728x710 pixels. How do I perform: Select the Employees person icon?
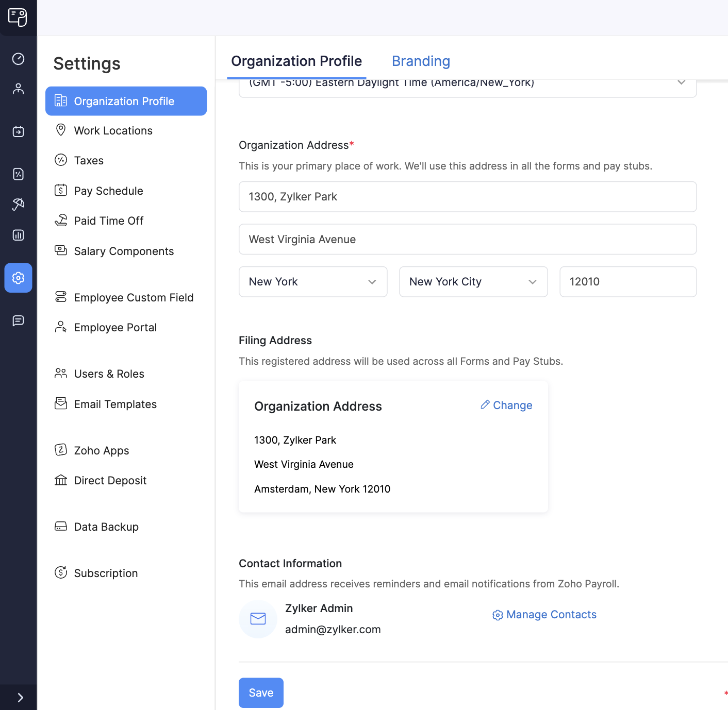(x=18, y=88)
